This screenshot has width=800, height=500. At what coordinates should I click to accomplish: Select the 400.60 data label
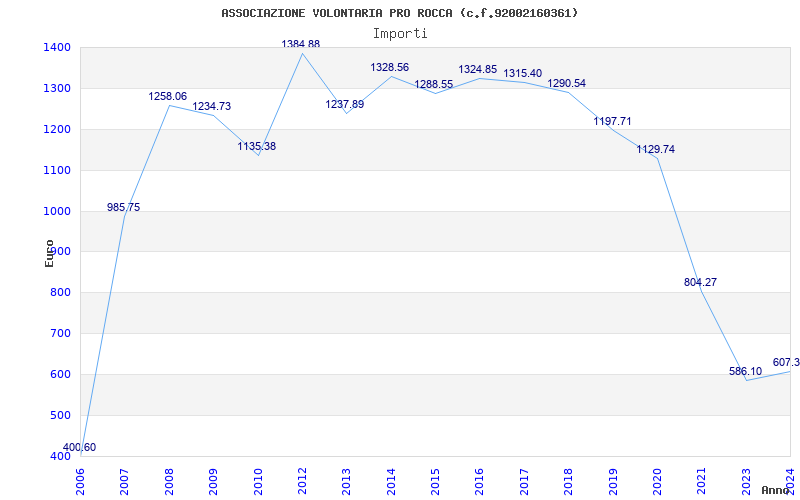[79, 447]
